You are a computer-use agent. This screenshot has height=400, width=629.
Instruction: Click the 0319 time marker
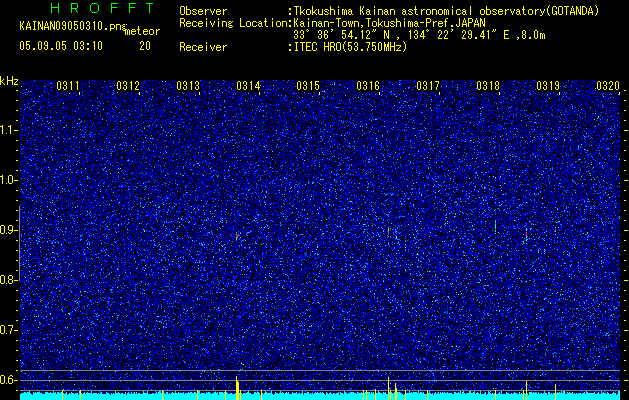point(548,85)
